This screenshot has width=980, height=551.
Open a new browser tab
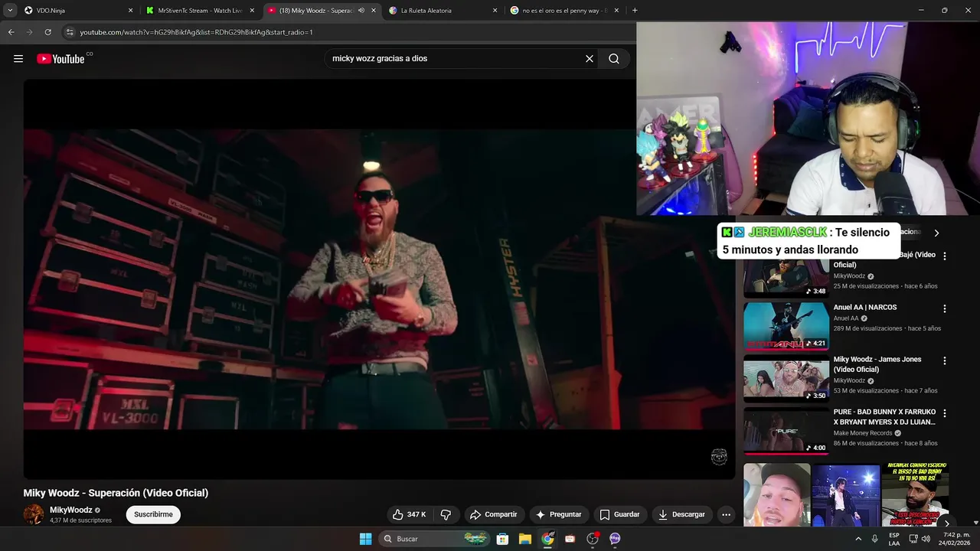click(635, 11)
